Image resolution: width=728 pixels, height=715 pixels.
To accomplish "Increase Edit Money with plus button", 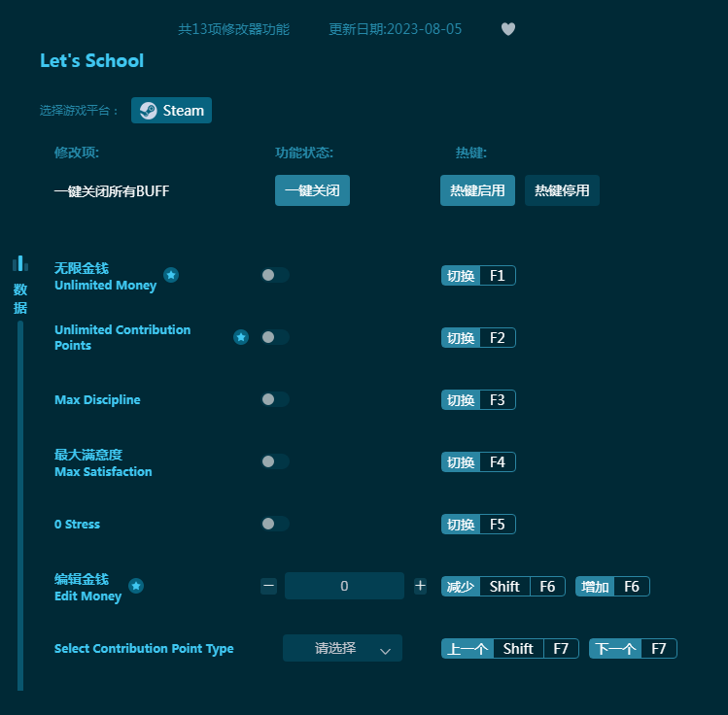I will (420, 586).
